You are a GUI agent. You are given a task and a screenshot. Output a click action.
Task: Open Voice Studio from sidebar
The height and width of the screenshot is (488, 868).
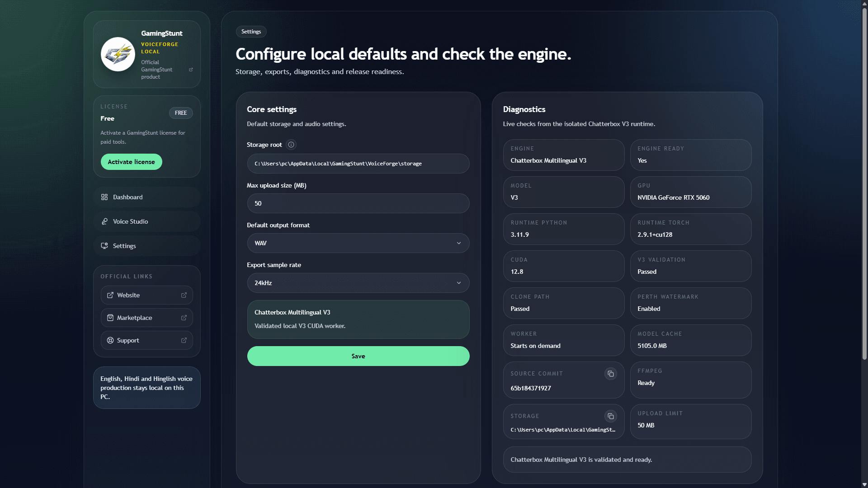click(147, 221)
